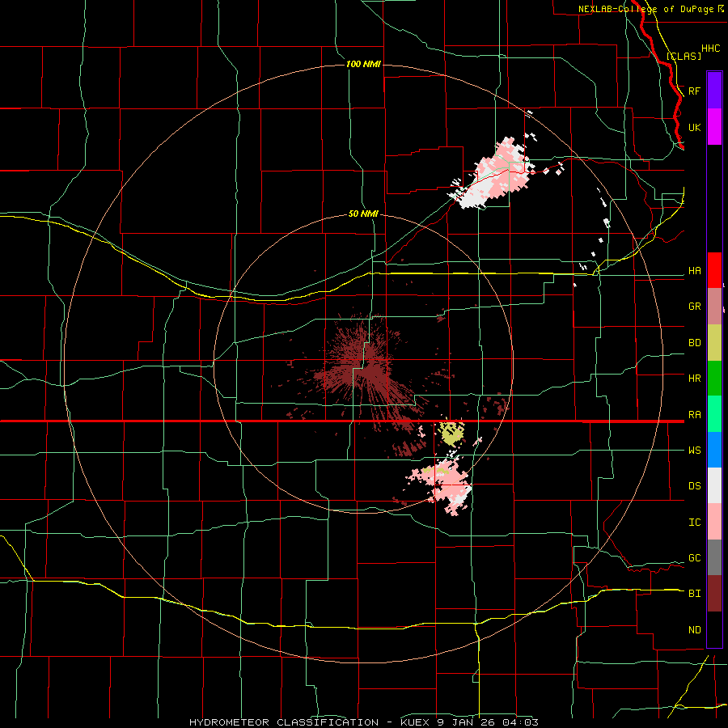This screenshot has height=728, width=728.
Task: Click the IC legend label text
Action: pyautogui.click(x=694, y=523)
